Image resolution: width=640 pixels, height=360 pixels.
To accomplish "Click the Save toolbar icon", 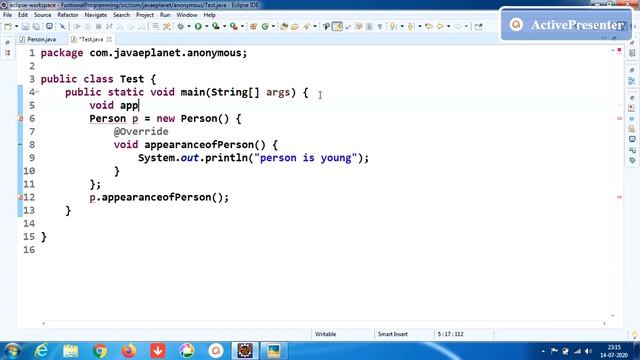I will (x=25, y=27).
